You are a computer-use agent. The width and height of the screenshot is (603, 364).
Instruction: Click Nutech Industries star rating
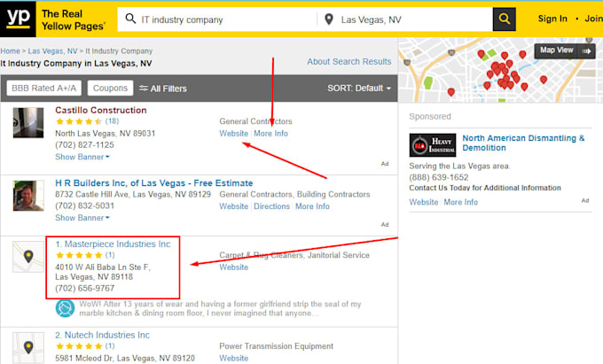click(85, 346)
